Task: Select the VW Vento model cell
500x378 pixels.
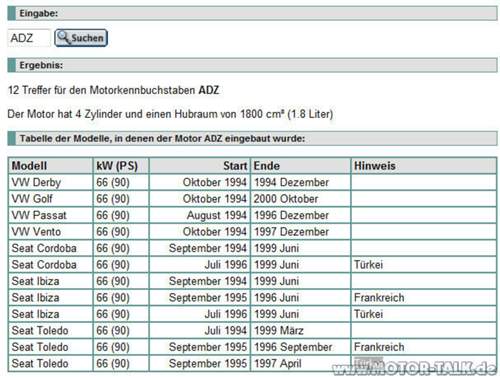Action: (x=51, y=232)
